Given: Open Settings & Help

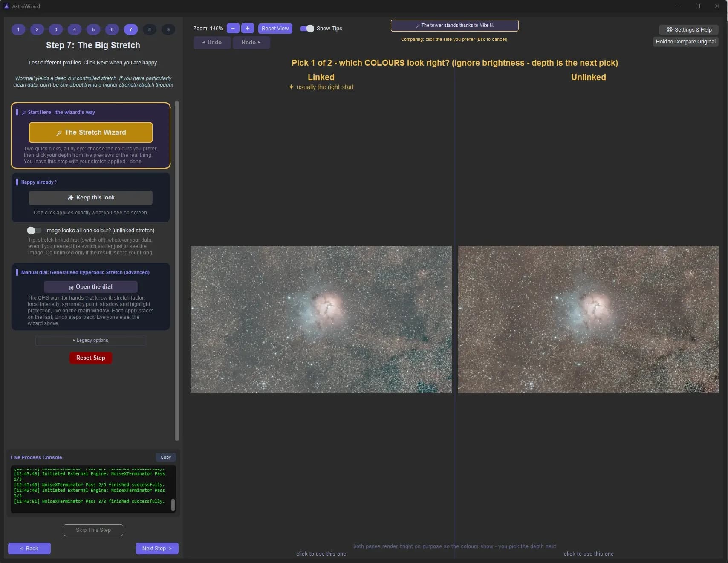Looking at the screenshot, I should pyautogui.click(x=688, y=29).
